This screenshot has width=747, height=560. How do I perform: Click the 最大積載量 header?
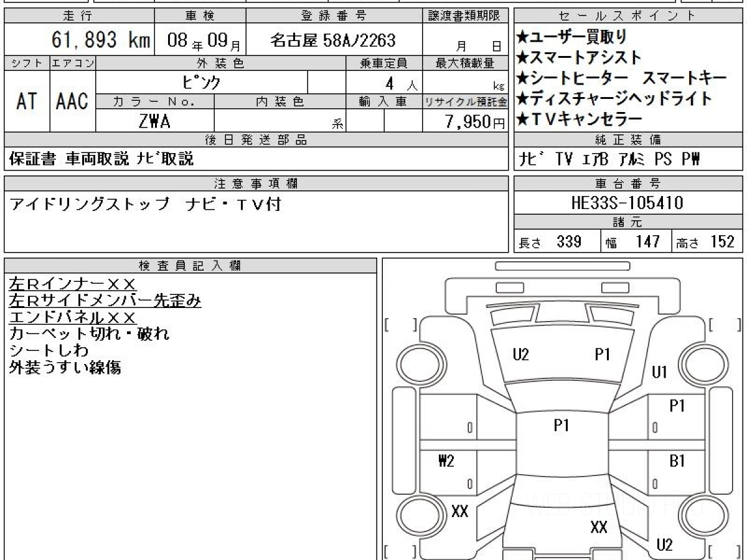466,63
